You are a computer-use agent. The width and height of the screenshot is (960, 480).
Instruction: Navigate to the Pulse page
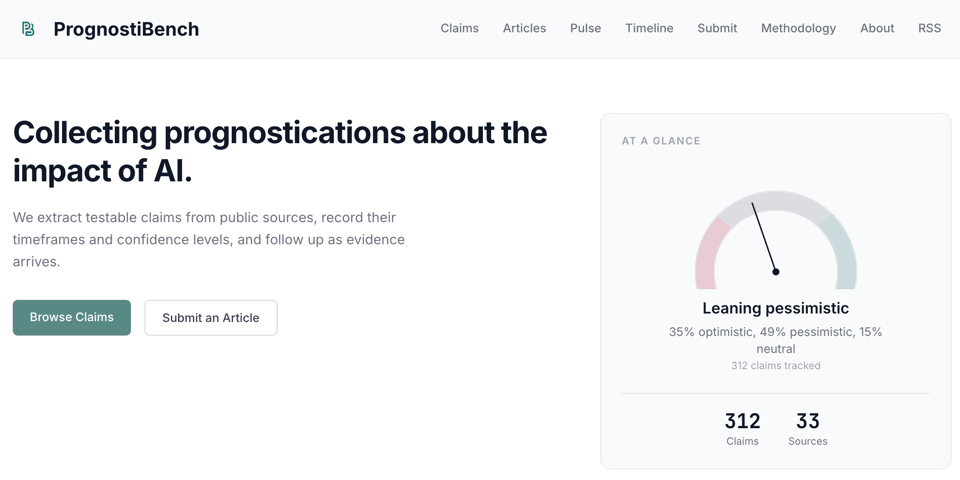(x=585, y=28)
